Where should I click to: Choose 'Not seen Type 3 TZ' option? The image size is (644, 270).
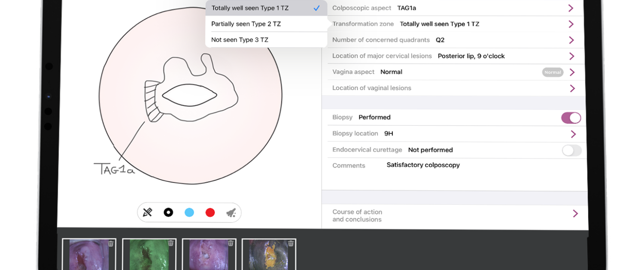(x=266, y=40)
